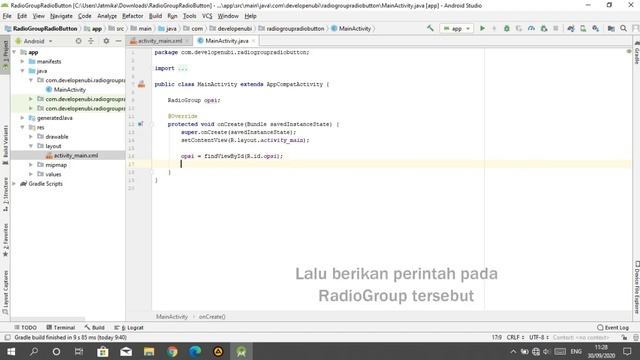Open the Terminal tool window
This screenshot has height=360, width=640.
(60, 327)
